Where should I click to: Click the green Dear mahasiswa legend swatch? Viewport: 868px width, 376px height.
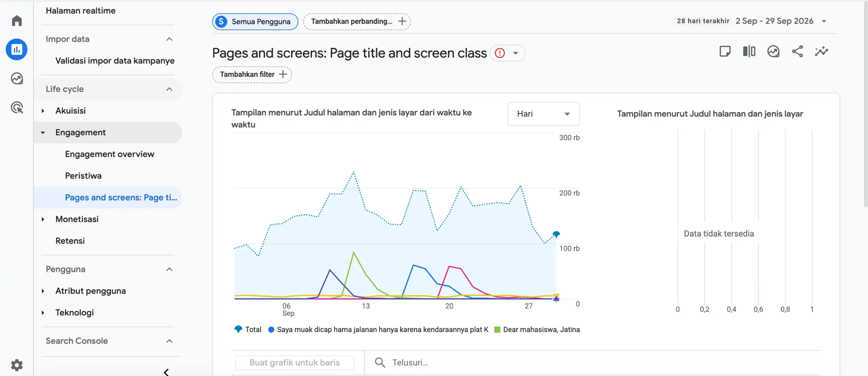pos(497,330)
